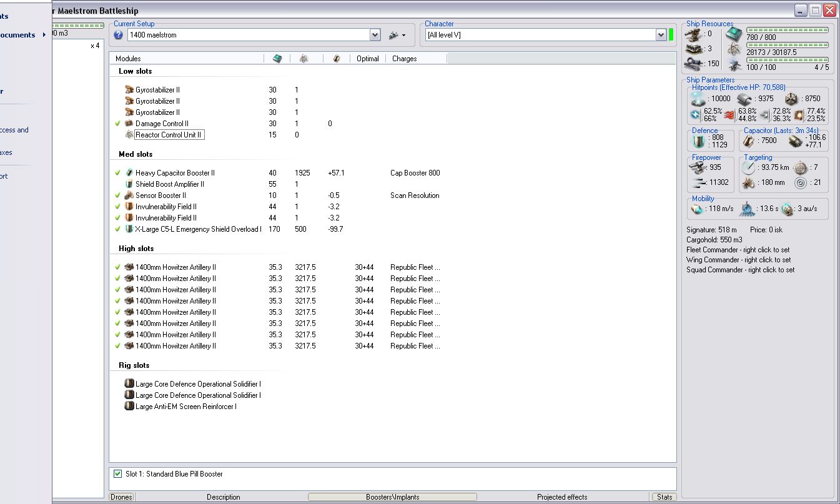This screenshot has height=504, width=840.
Task: Sort by the capacitor column header icon
Action: [336, 59]
